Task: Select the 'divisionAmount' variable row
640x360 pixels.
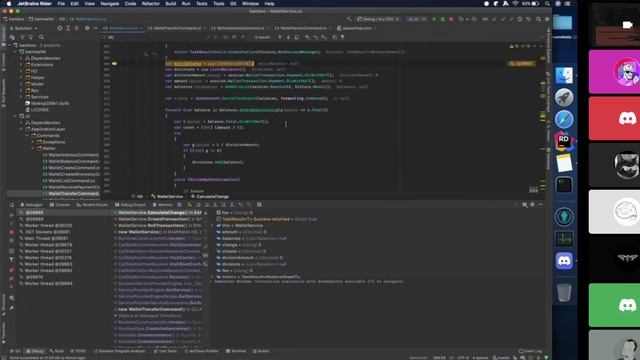Action: click(251, 258)
